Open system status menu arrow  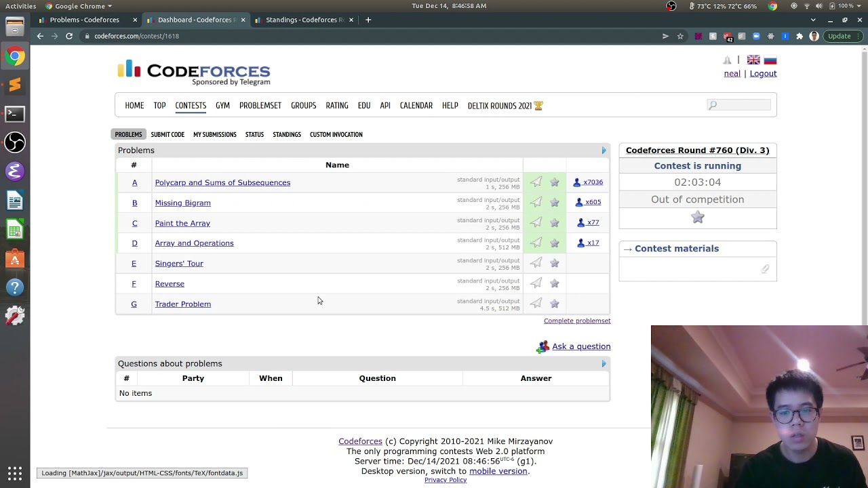859,6
